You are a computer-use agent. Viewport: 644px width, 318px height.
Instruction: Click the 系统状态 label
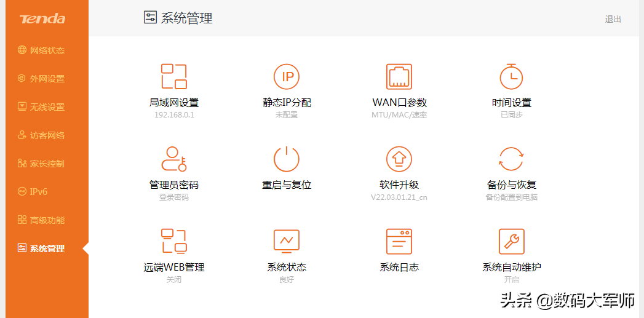pyautogui.click(x=286, y=268)
